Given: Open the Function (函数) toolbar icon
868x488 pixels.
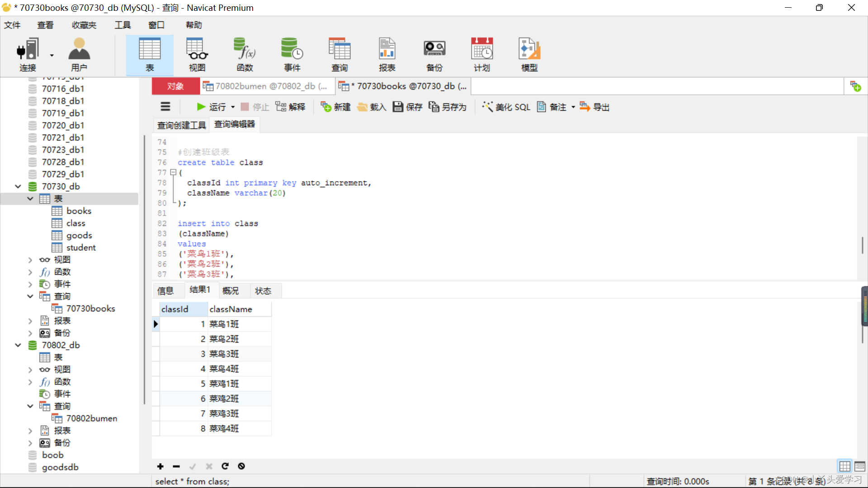Looking at the screenshot, I should pos(245,55).
